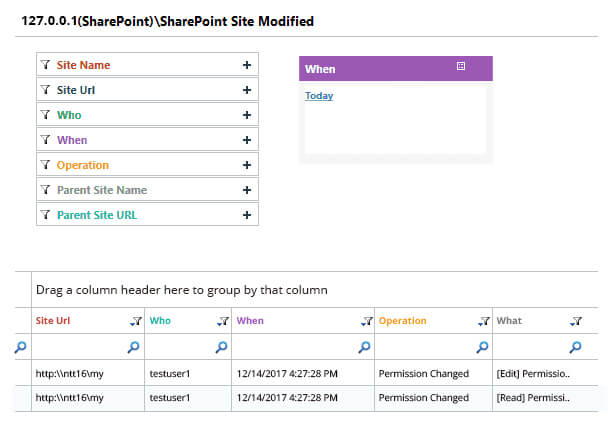Screen dimensions: 612x430
Task: Click http:\\ntt16\my in the [Edit] row
Action: pyautogui.click(x=69, y=373)
